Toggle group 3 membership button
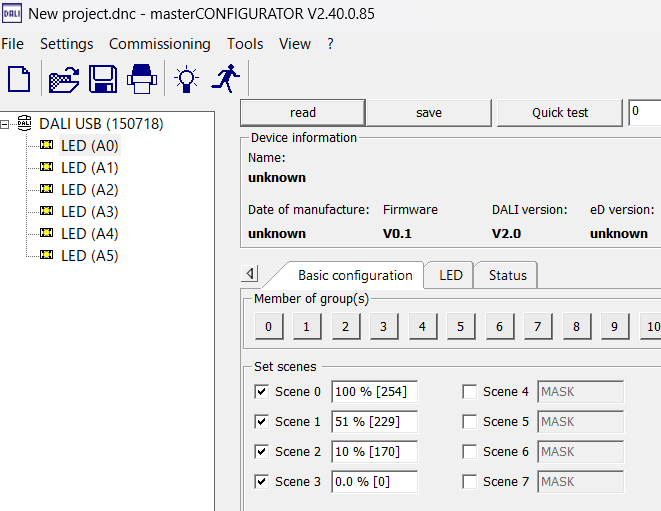Screen dimensions: 661x511 (x=384, y=326)
